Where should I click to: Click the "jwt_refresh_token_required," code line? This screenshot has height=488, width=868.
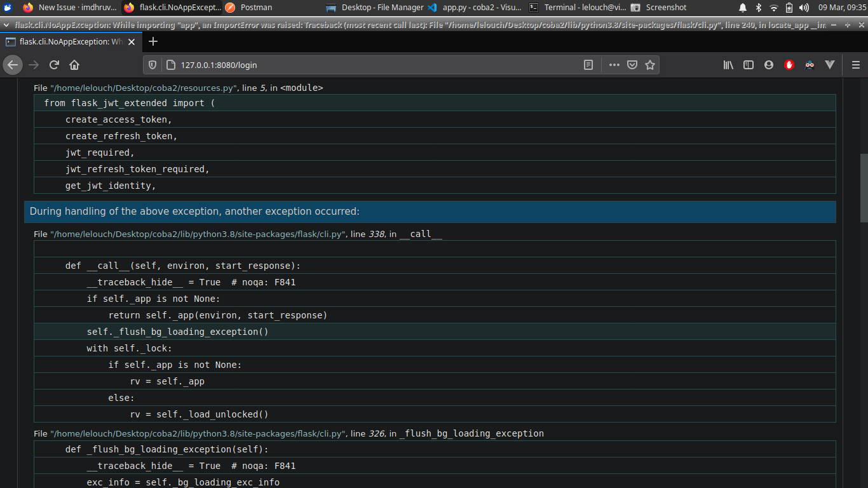[x=435, y=169]
